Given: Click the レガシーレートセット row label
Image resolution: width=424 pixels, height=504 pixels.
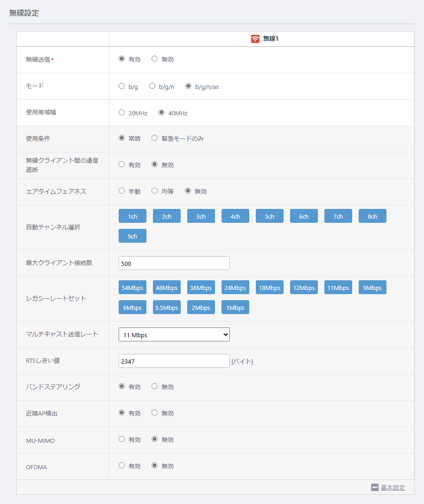Looking at the screenshot, I should click(56, 299).
